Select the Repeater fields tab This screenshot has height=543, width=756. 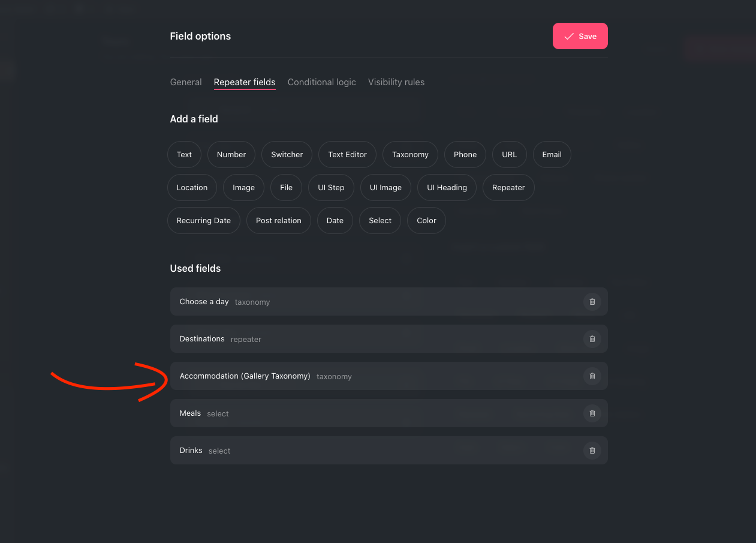click(x=245, y=82)
